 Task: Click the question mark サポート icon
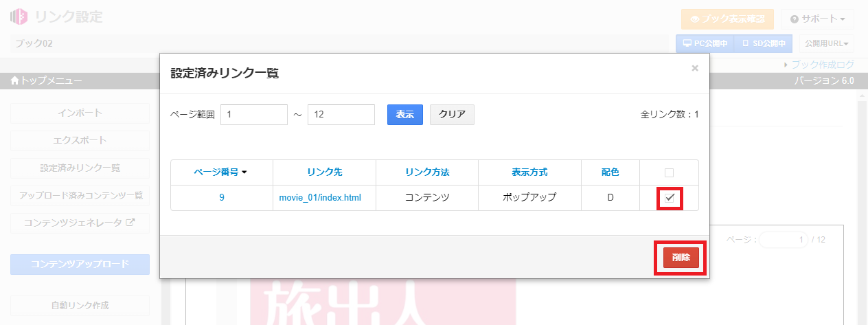pos(795,19)
